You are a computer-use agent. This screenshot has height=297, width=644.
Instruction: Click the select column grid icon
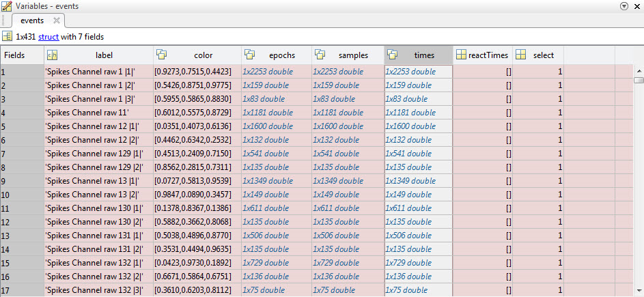click(x=520, y=55)
